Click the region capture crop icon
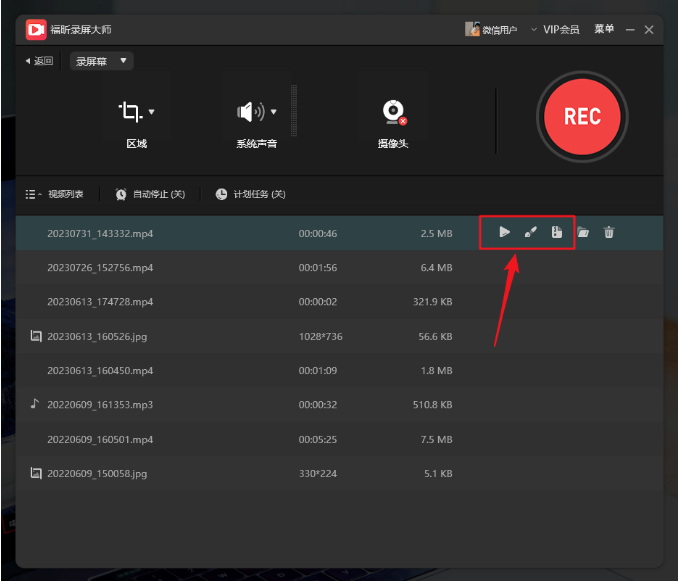Screen dimensions: 678x581 [x=130, y=111]
